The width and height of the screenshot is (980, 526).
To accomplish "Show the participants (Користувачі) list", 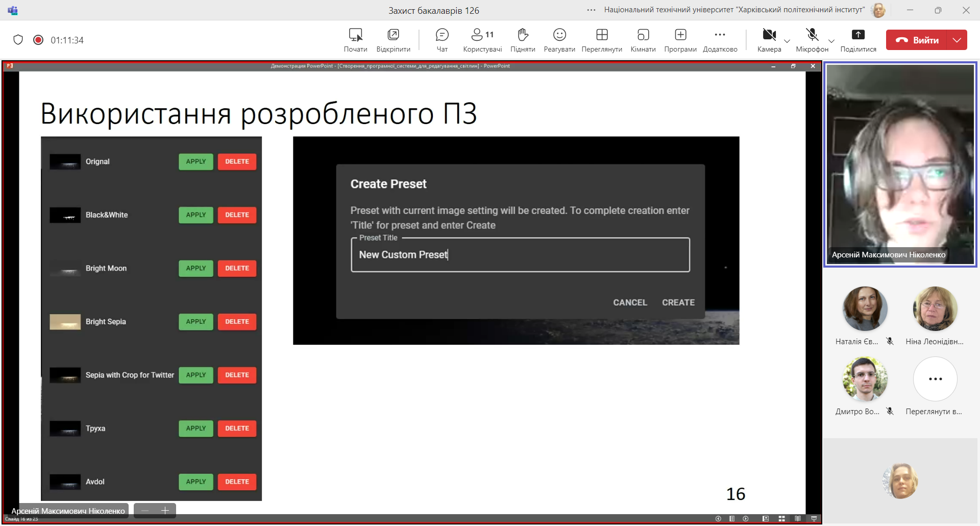I will (482, 40).
